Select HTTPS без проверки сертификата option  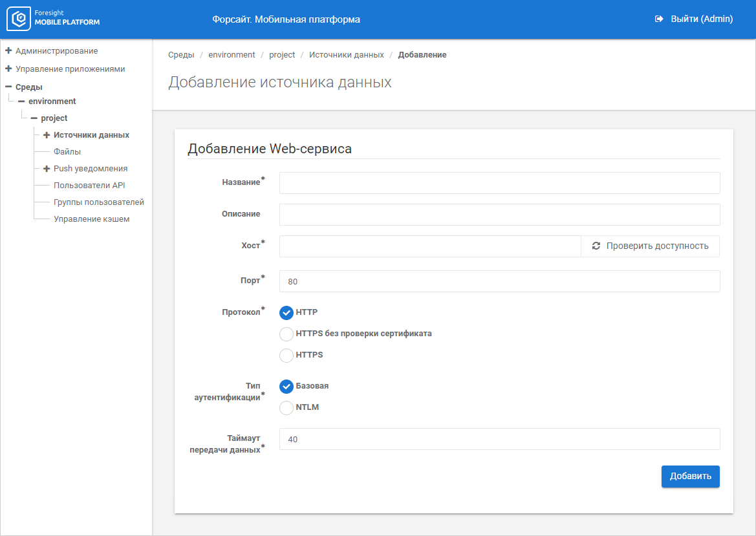coord(286,334)
